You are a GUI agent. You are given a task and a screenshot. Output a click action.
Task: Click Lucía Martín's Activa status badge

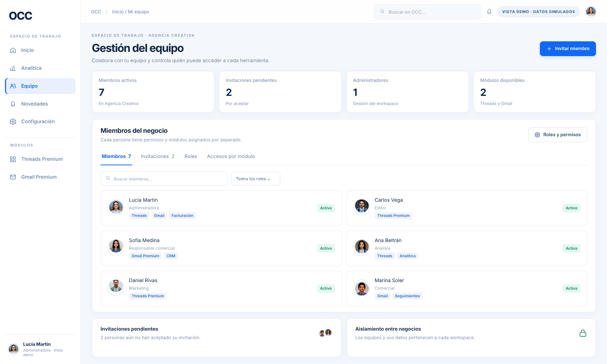[x=326, y=208]
